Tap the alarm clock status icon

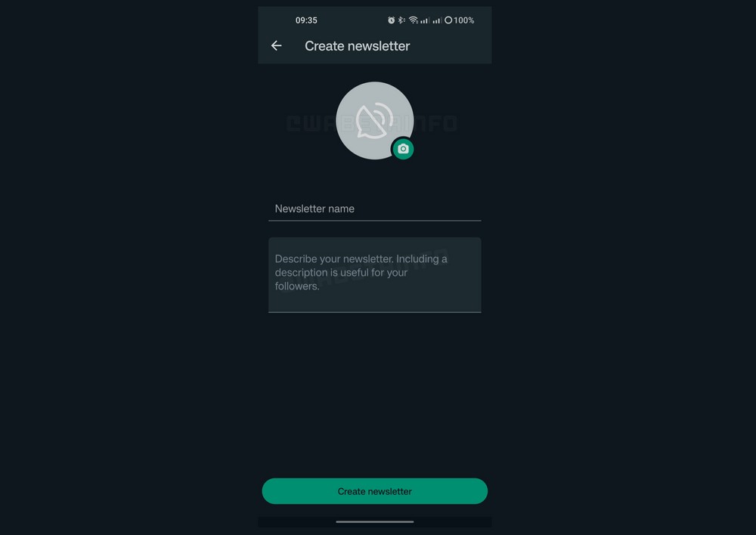click(x=392, y=20)
